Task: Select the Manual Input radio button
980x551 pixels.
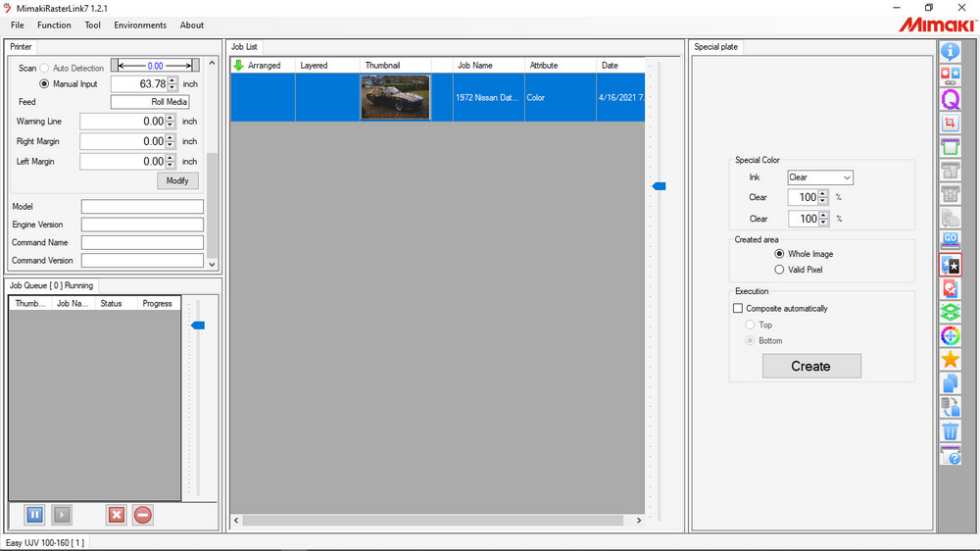Action: tap(44, 84)
